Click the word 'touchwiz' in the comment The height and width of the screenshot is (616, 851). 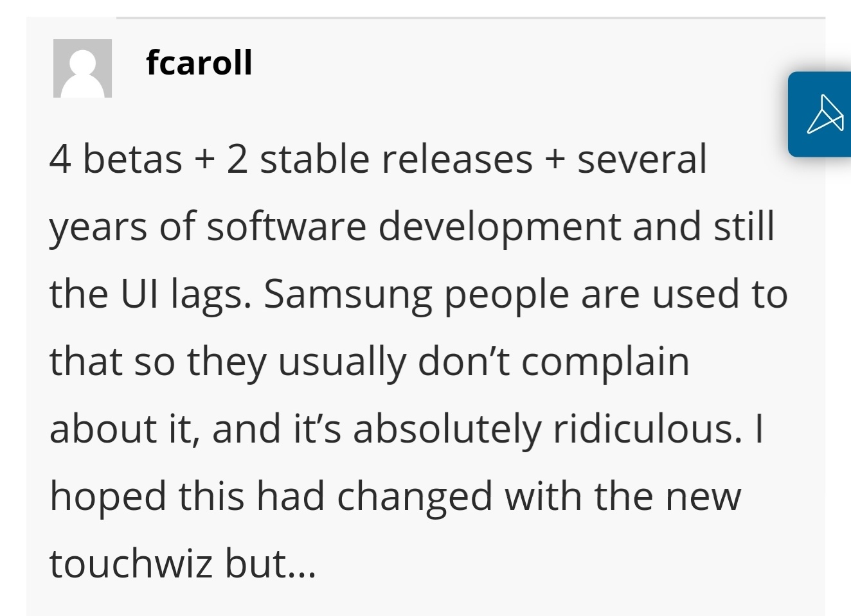(x=130, y=563)
